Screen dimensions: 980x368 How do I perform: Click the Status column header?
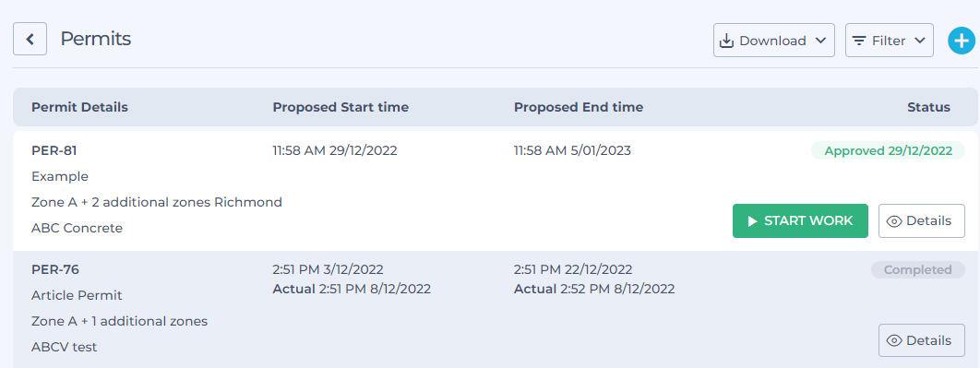click(928, 108)
